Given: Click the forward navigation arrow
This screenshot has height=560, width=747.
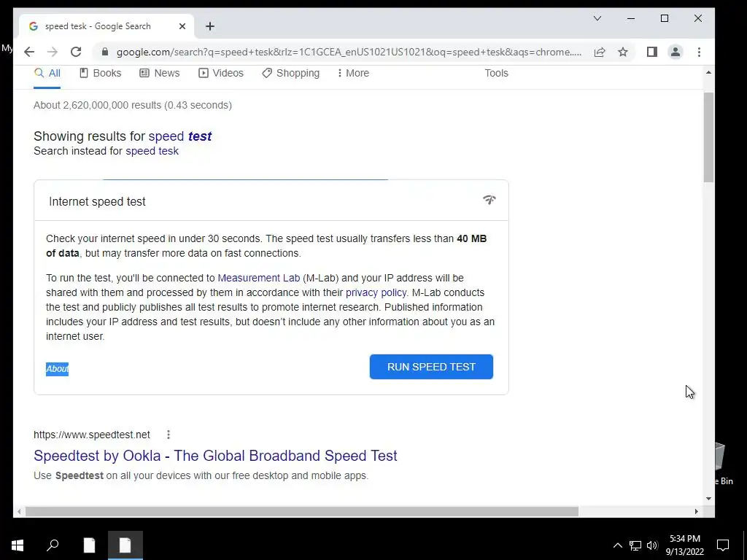Looking at the screenshot, I should click(x=53, y=52).
